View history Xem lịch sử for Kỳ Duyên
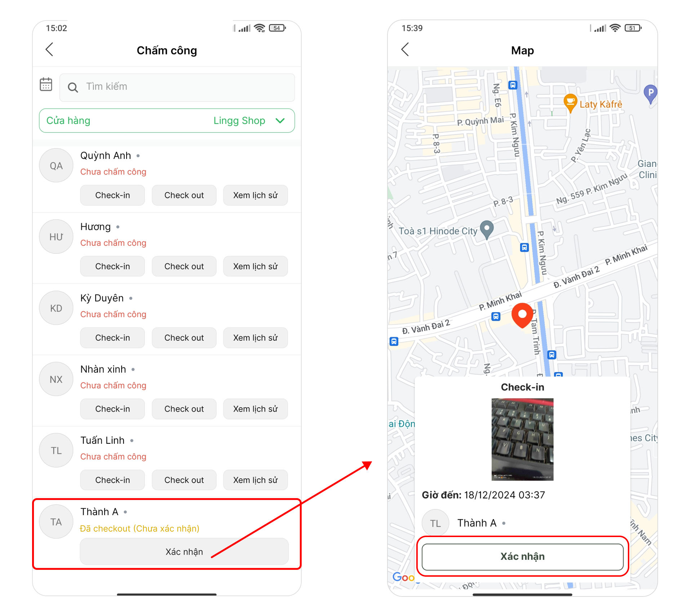This screenshot has height=616, width=692. coord(255,338)
